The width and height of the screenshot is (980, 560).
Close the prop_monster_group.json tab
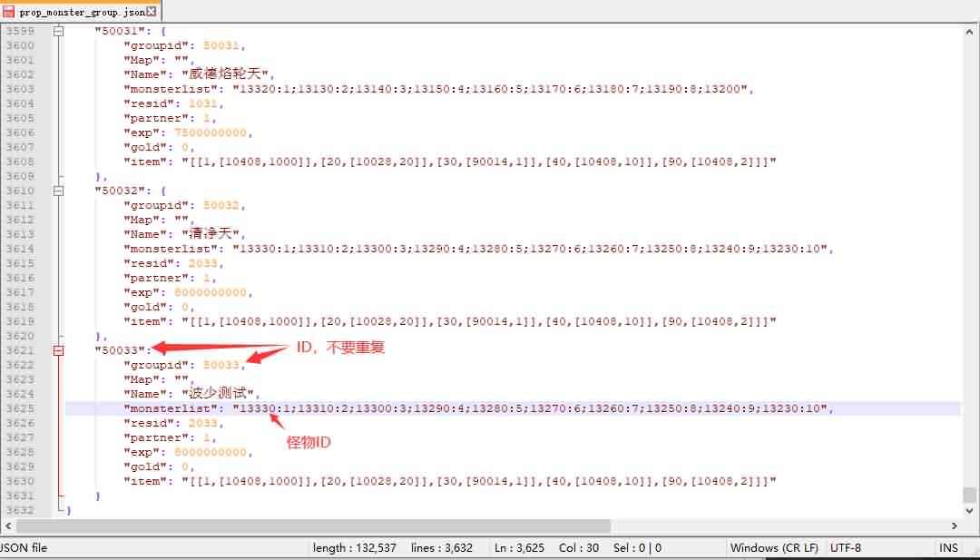tap(152, 12)
